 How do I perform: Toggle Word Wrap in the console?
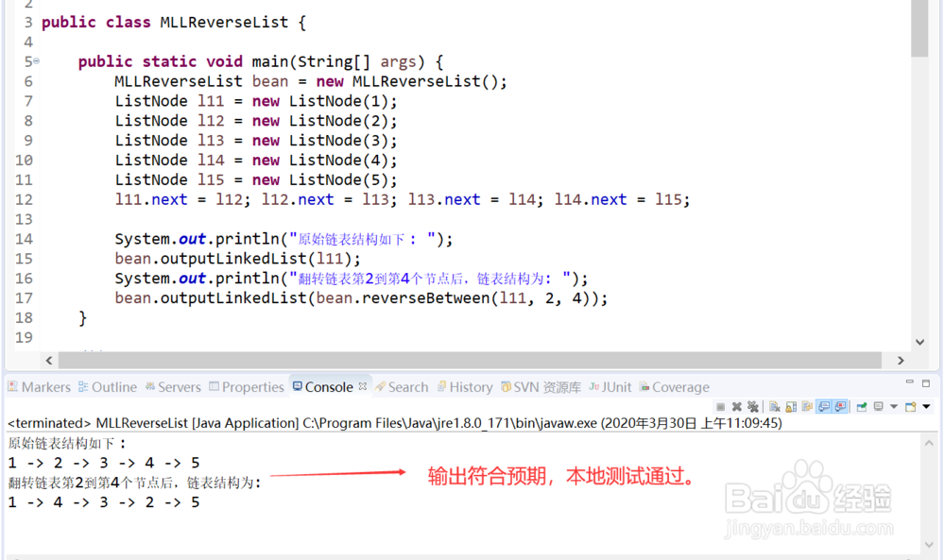808,406
